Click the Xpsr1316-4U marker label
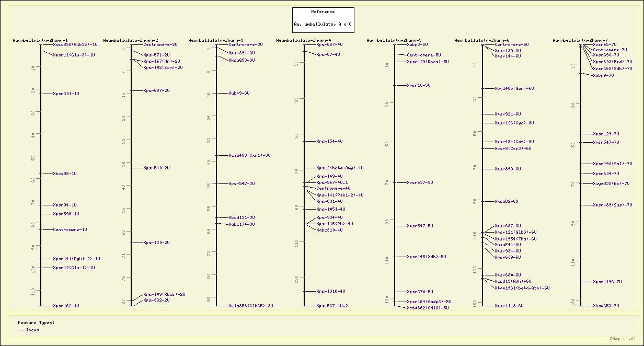 (330, 292)
